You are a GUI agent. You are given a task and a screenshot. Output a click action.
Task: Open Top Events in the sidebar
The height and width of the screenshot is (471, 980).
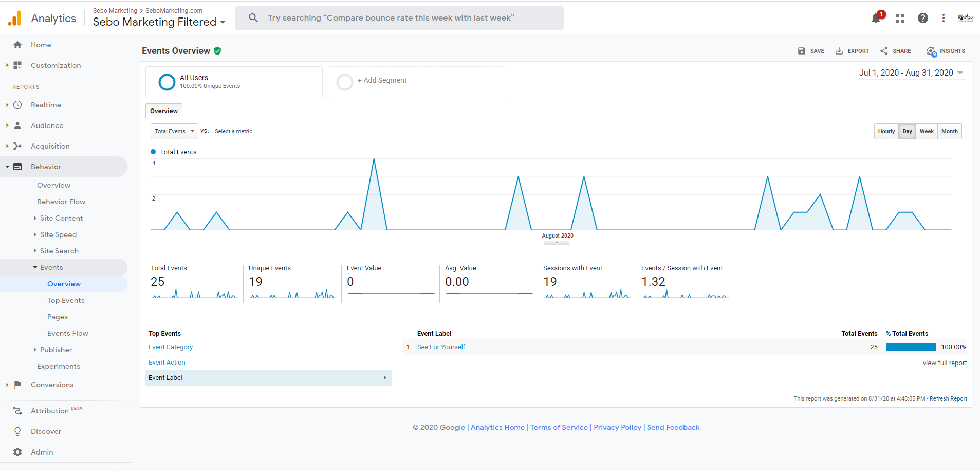click(x=66, y=300)
